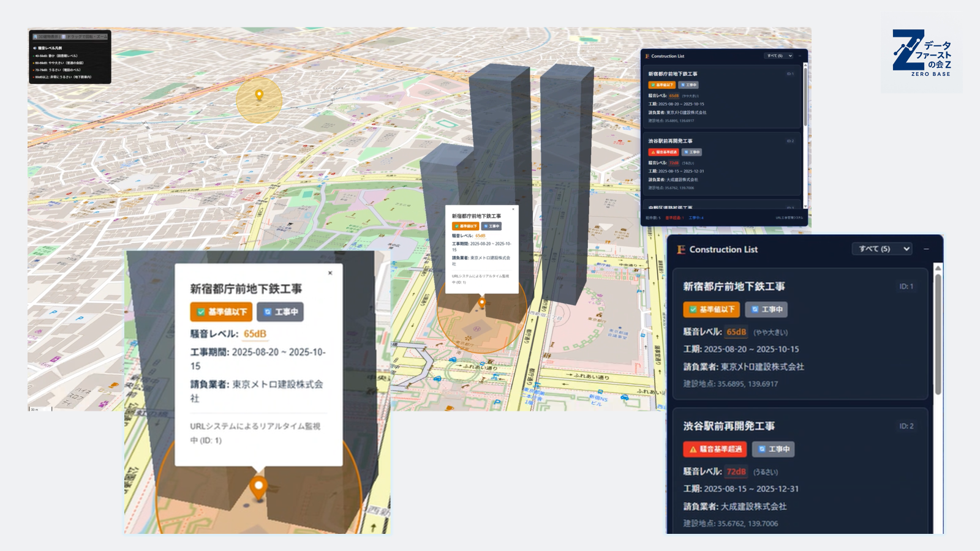Click the logo icon in the enlarged Construction List header
The width and height of the screenshot is (980, 551).
tap(681, 249)
